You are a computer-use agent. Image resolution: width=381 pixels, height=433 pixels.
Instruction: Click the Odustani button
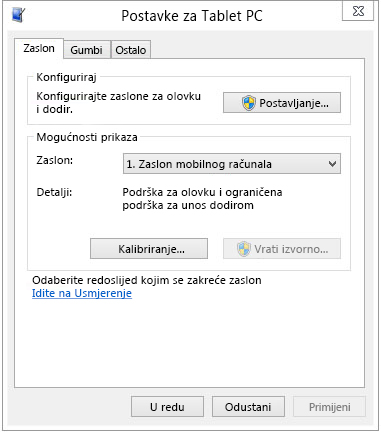click(x=248, y=407)
